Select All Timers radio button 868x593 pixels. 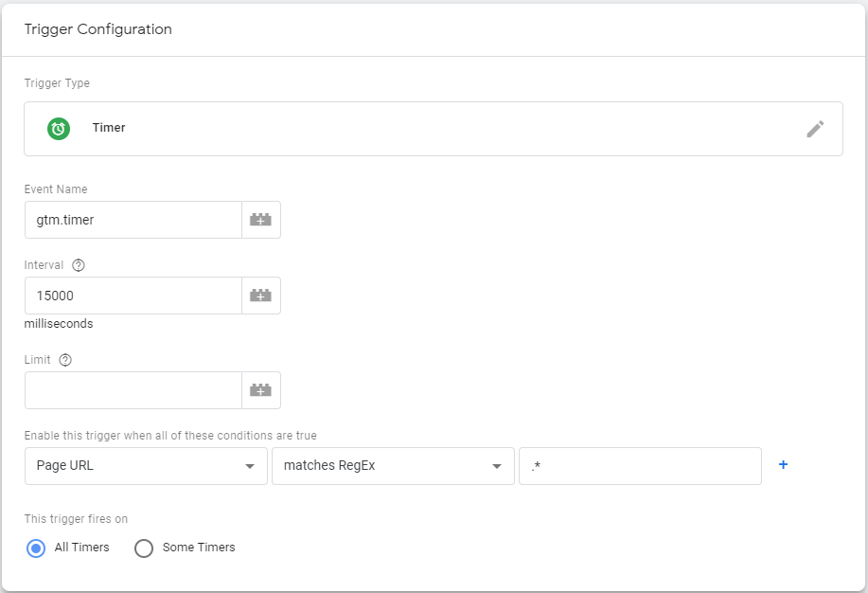click(36, 548)
